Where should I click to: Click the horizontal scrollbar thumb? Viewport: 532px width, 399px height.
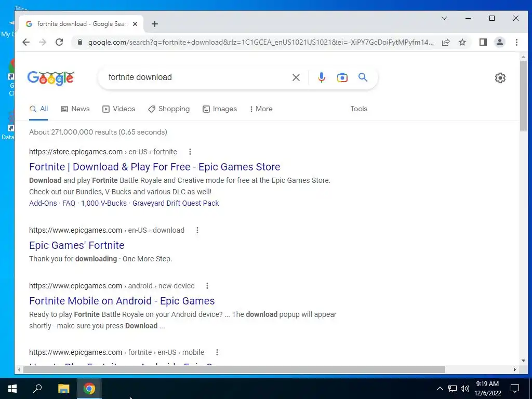tap(234, 369)
